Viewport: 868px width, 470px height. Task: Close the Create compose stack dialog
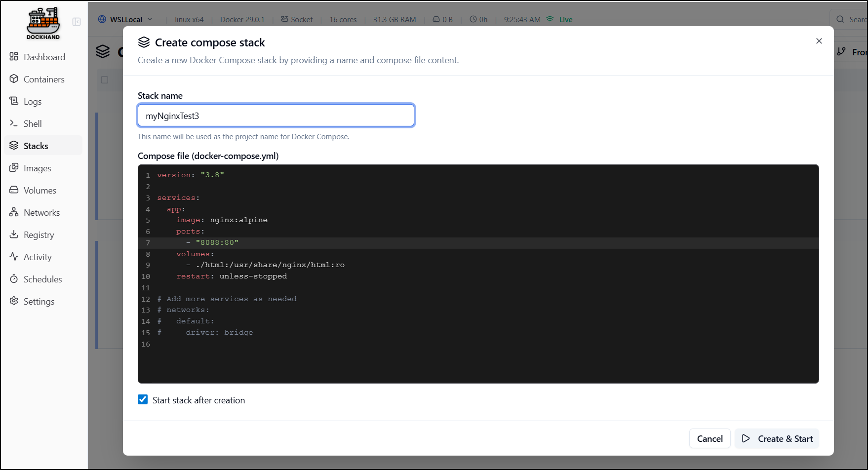[819, 41]
